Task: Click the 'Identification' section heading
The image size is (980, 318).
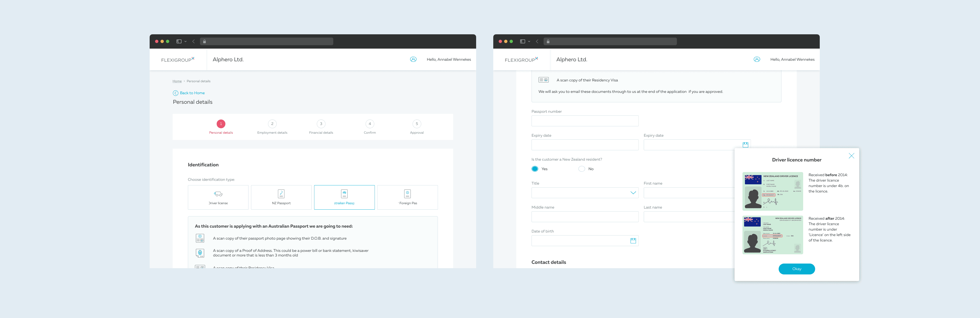Action: 203,165
